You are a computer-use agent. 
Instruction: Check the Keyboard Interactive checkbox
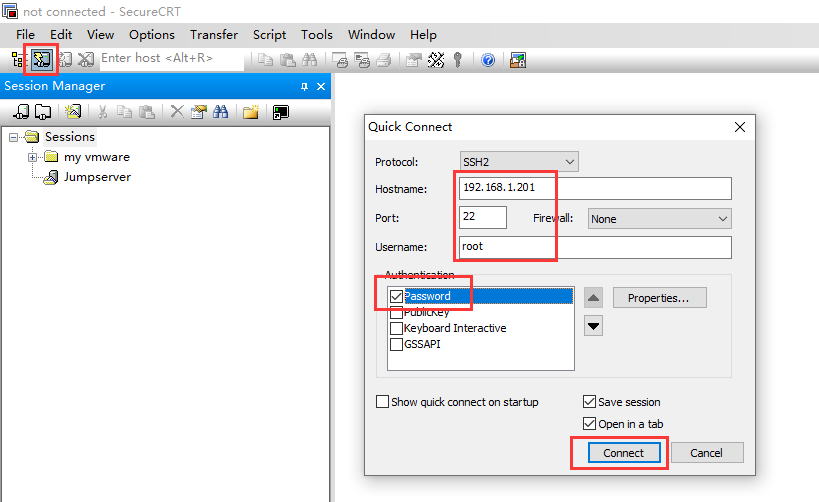pyautogui.click(x=396, y=328)
